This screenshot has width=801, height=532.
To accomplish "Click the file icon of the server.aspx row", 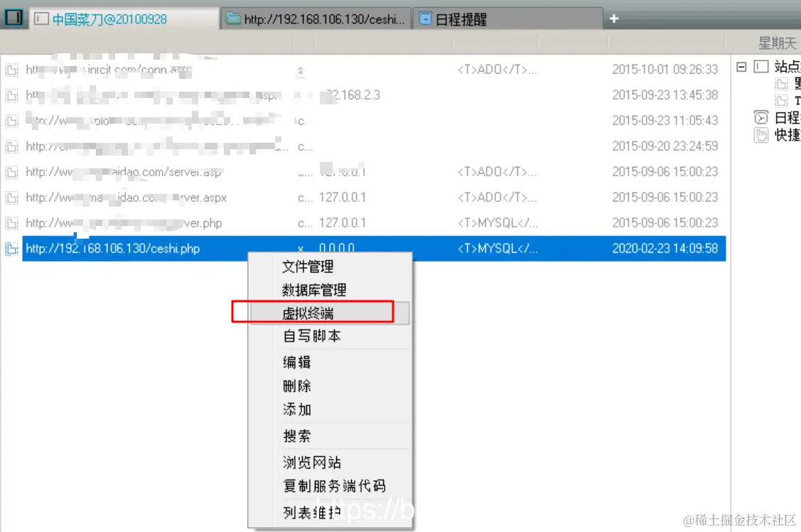I will pos(11,197).
